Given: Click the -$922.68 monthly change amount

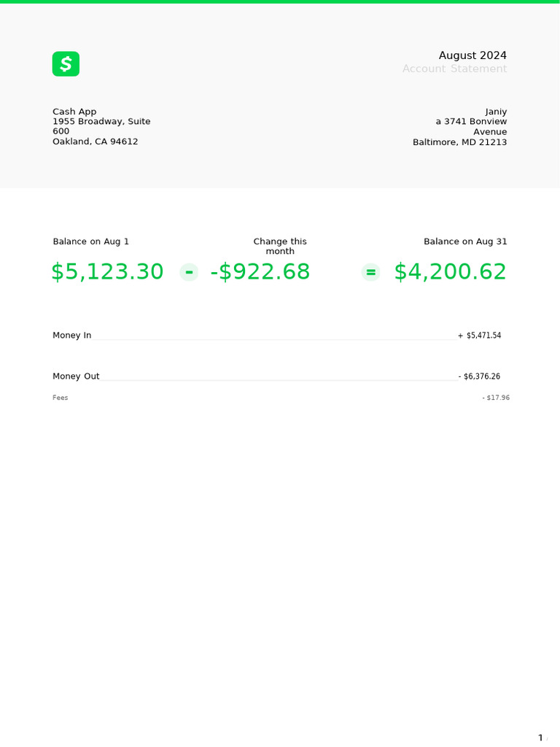Looking at the screenshot, I should pyautogui.click(x=260, y=272).
